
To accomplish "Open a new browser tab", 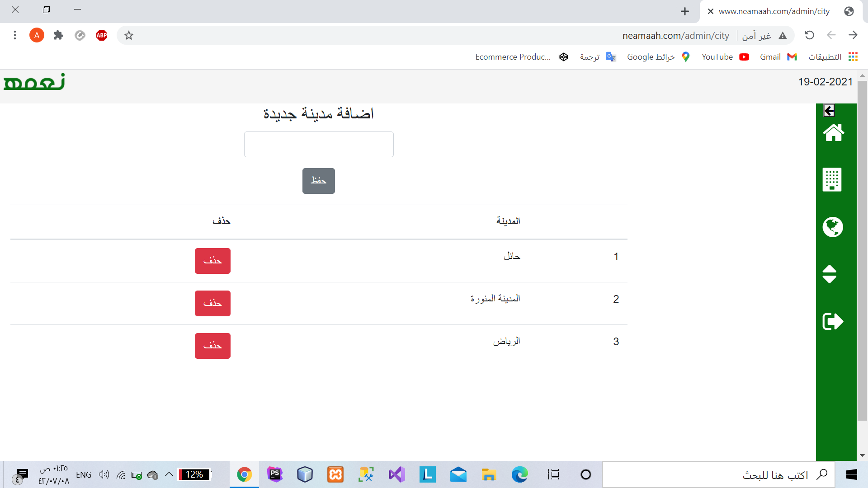I will tap(685, 11).
